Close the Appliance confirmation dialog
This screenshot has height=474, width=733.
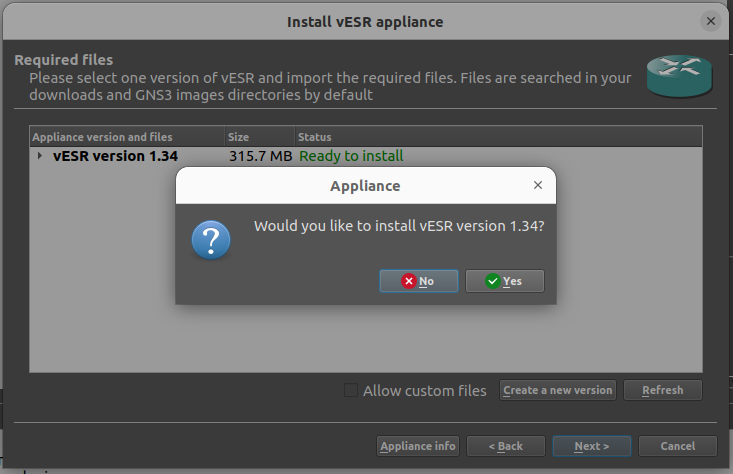(x=538, y=185)
